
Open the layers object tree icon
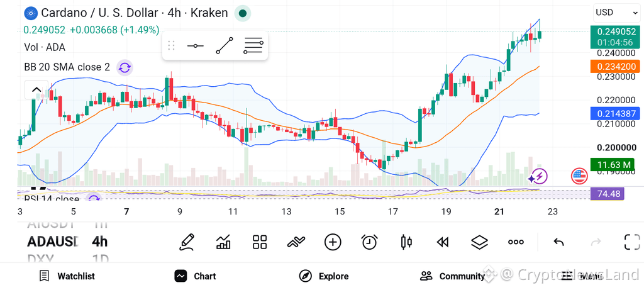[479, 242]
